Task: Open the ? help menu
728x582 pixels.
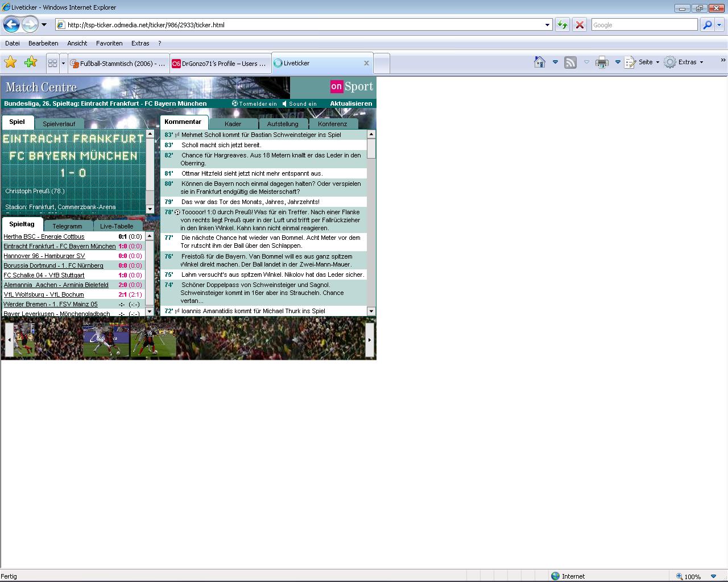Action: pos(160,43)
